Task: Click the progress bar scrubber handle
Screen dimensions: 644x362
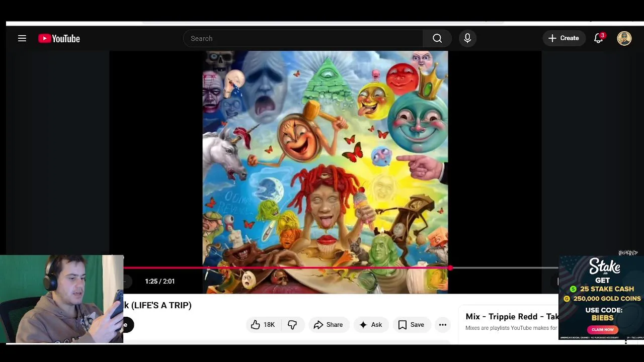Action: pyautogui.click(x=450, y=268)
